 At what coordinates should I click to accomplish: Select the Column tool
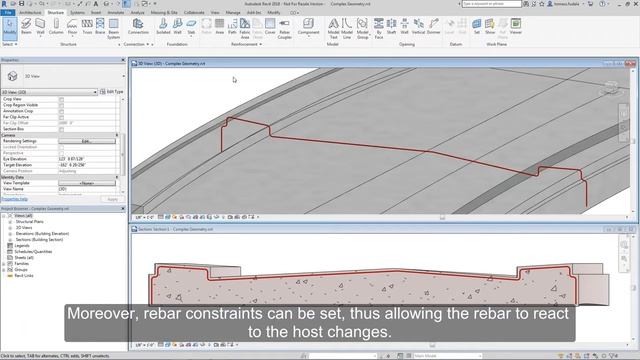[x=56, y=27]
